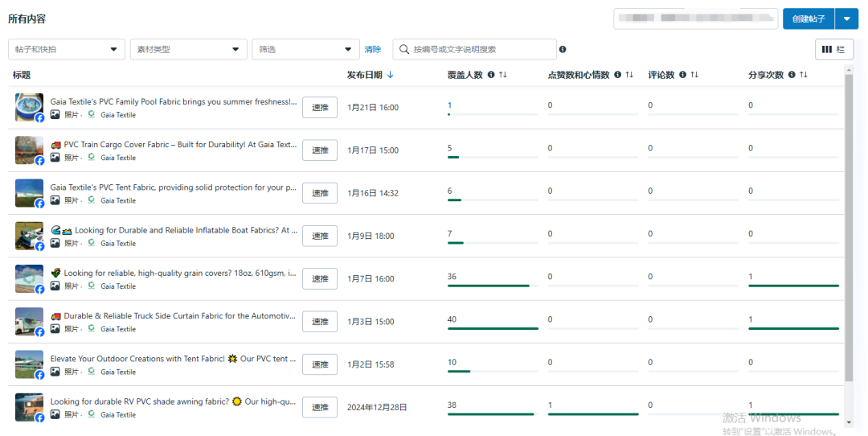868x436 pixels.
Task: Open the 素材类型 dropdown
Action: click(188, 49)
